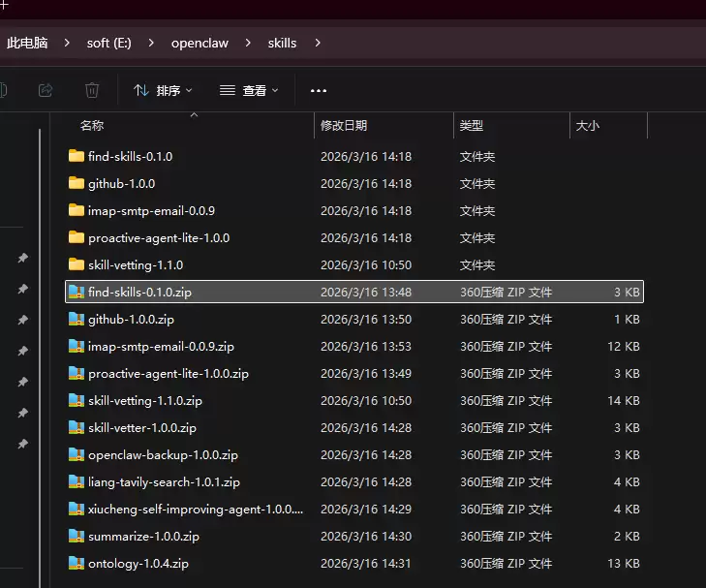
Task: Click the 13 KB size of ontology zip
Action: [624, 563]
